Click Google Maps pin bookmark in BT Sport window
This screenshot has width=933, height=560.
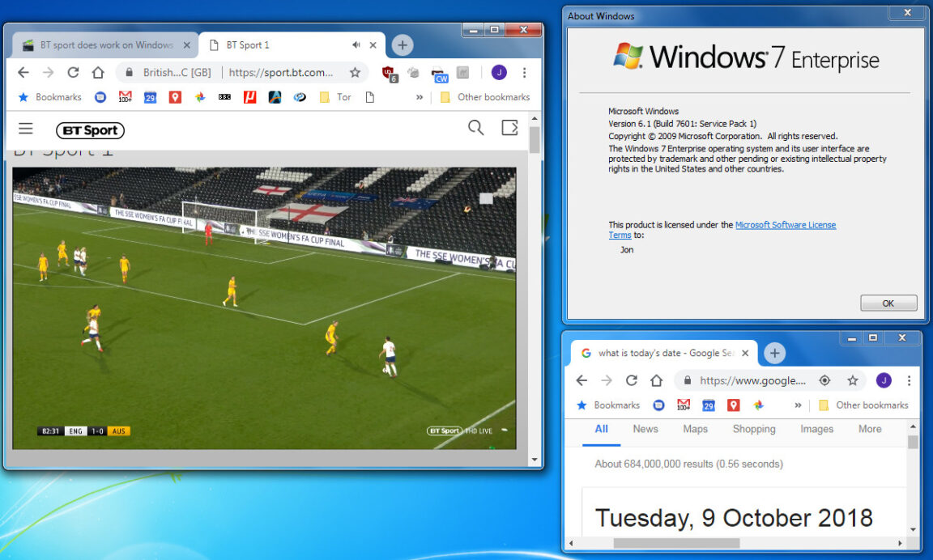click(175, 97)
